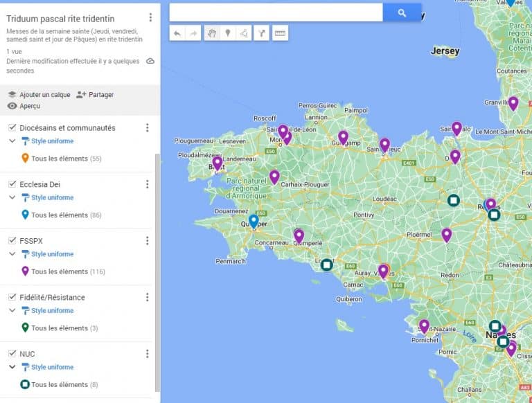
Task: Toggle Fidélité/Résistance layer checkbox
Action: click(x=12, y=297)
